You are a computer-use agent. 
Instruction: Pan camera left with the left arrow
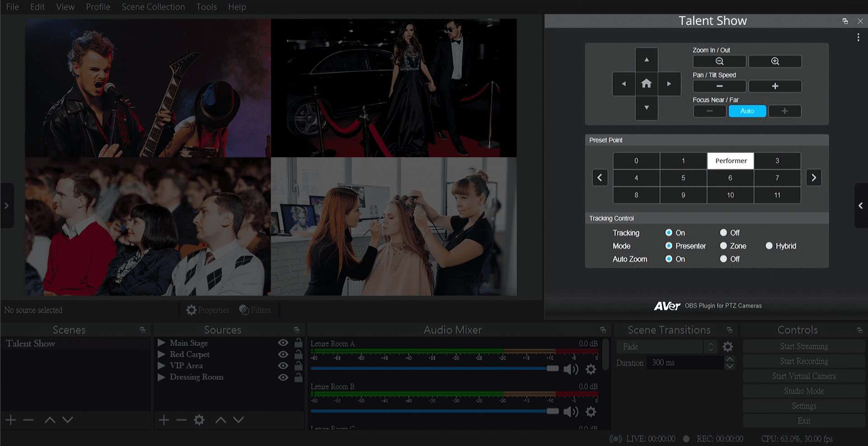624,84
